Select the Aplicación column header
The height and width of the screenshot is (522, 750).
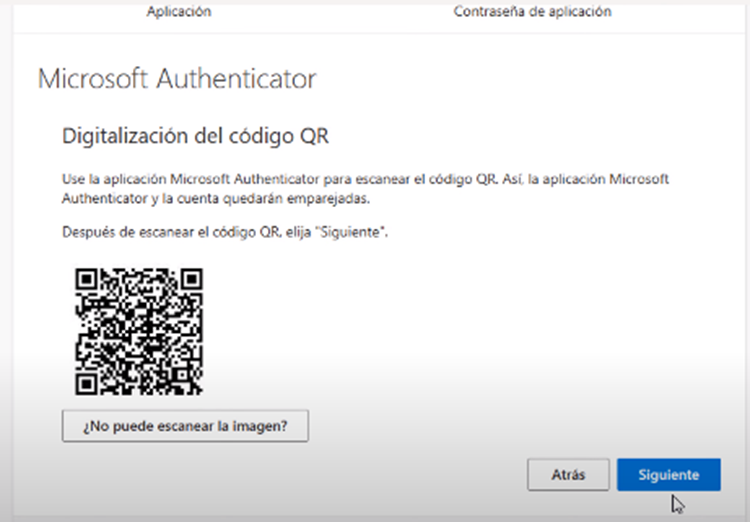pos(179,11)
